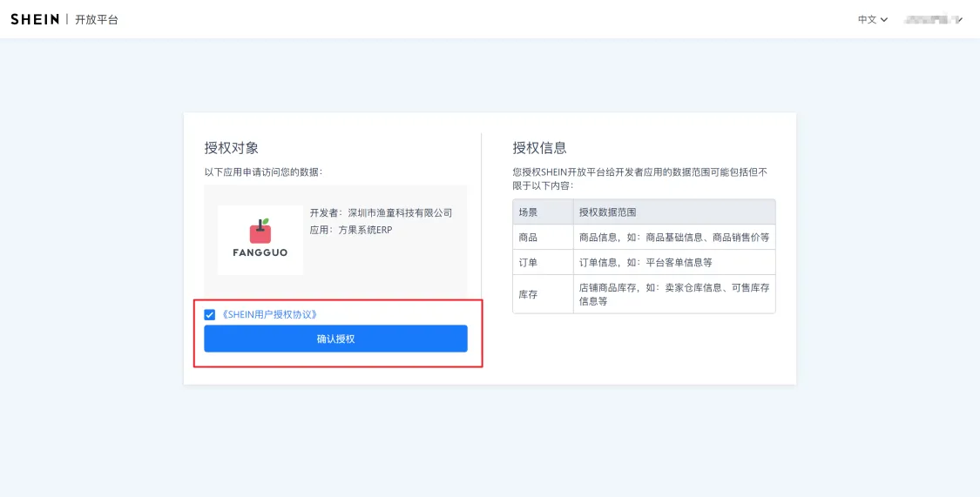The height and width of the screenshot is (497, 980).
Task: Click the FANGGUO app logo thumbnail
Action: click(x=260, y=240)
